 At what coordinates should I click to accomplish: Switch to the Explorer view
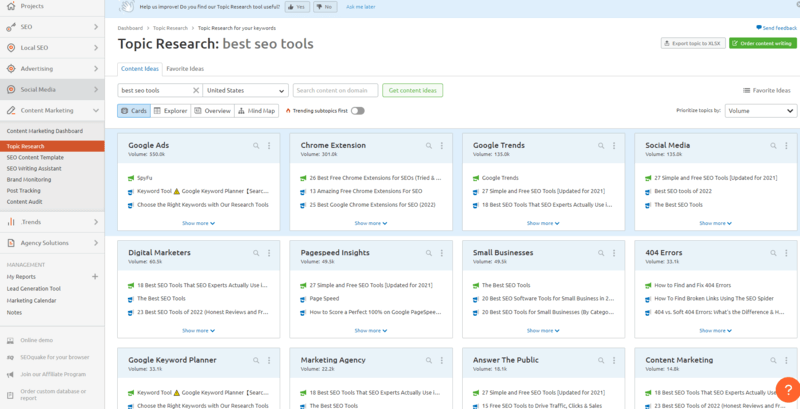(171, 111)
